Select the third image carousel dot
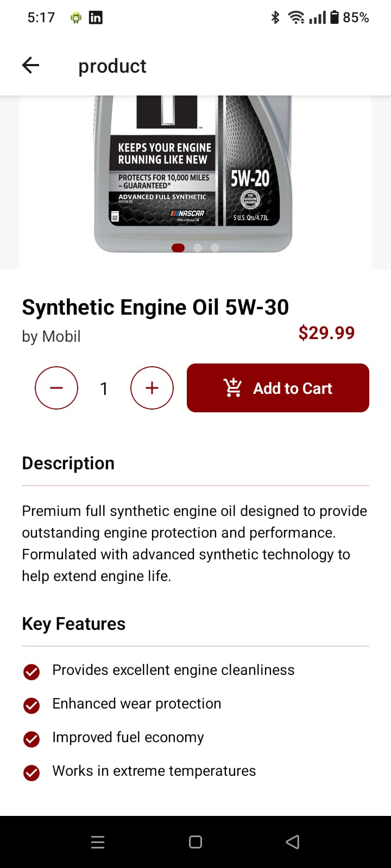The image size is (391, 868). 215,248
